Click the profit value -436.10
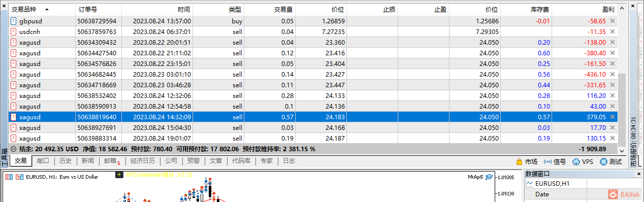 tap(595, 74)
